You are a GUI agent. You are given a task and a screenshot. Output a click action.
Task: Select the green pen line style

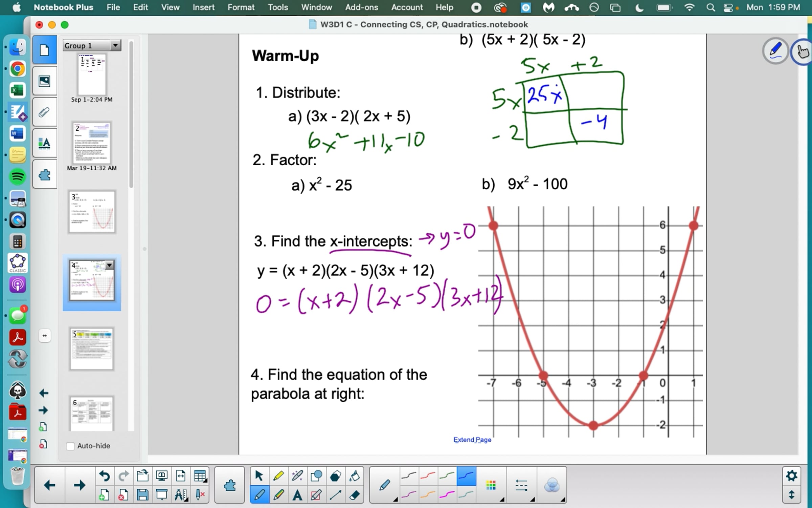coord(447,476)
